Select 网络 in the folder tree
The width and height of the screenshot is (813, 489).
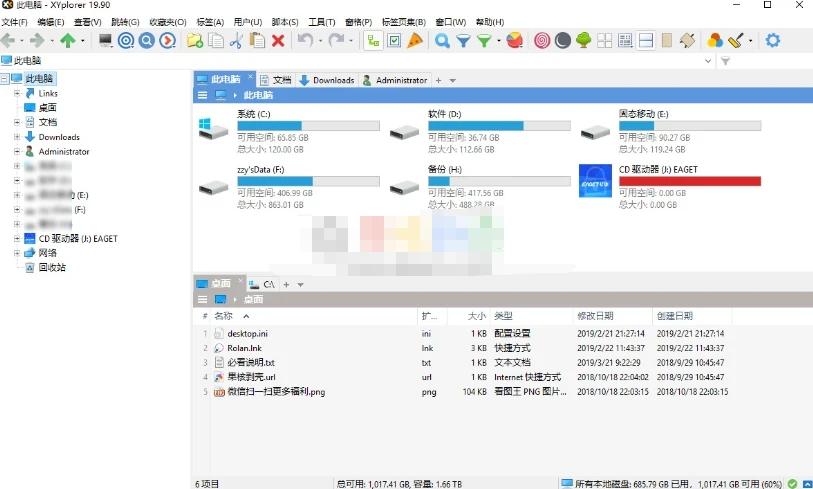(x=48, y=253)
